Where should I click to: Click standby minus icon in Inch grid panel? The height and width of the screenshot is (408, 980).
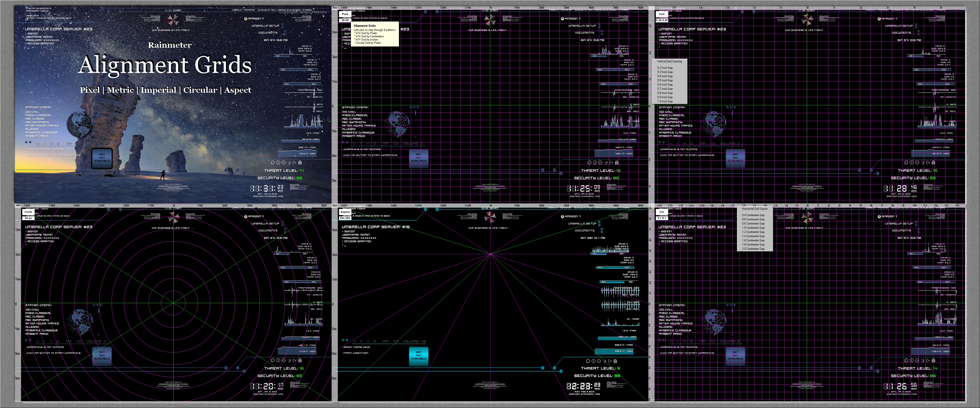(917, 162)
